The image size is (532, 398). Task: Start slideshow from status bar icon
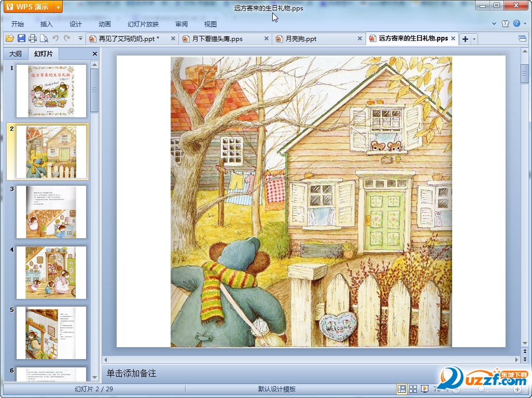[424, 389]
